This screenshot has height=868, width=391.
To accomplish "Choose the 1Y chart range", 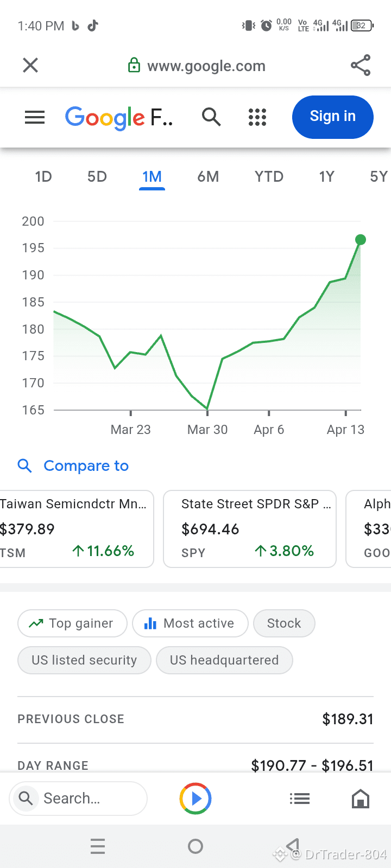I will pos(326,177).
